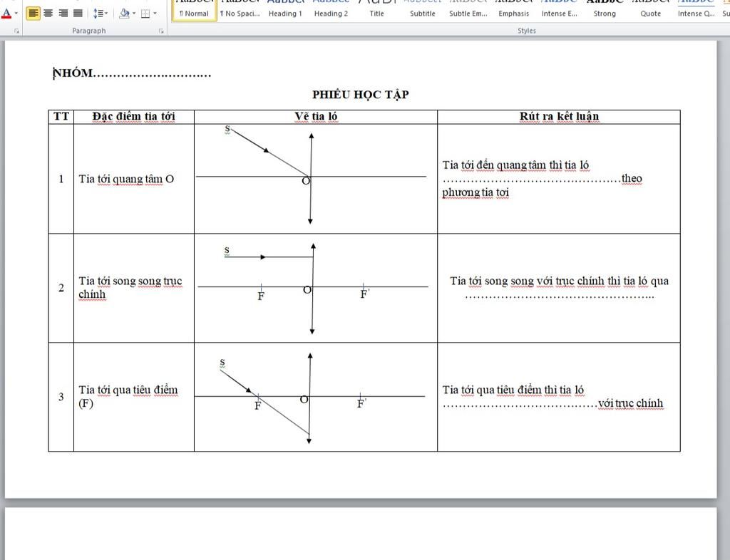Select the Subtle Emphasis style
Image resolution: width=730 pixels, height=560 pixels.
click(468, 10)
